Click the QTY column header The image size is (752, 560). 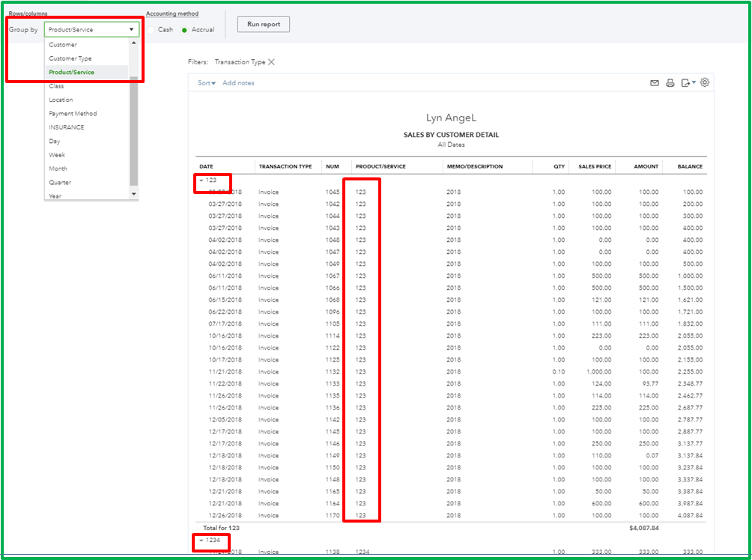(560, 166)
